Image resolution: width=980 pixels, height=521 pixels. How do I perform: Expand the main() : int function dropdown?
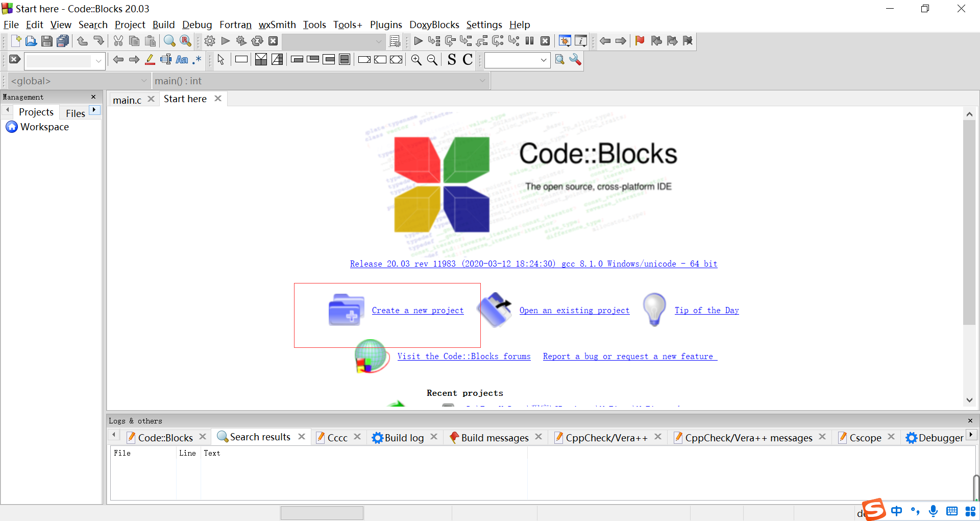pyautogui.click(x=482, y=81)
